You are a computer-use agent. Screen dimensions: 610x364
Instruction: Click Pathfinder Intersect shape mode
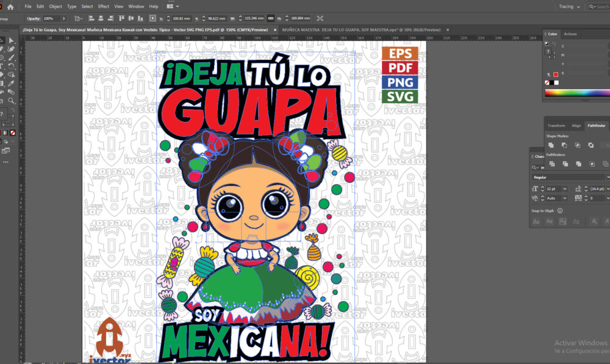(577, 145)
